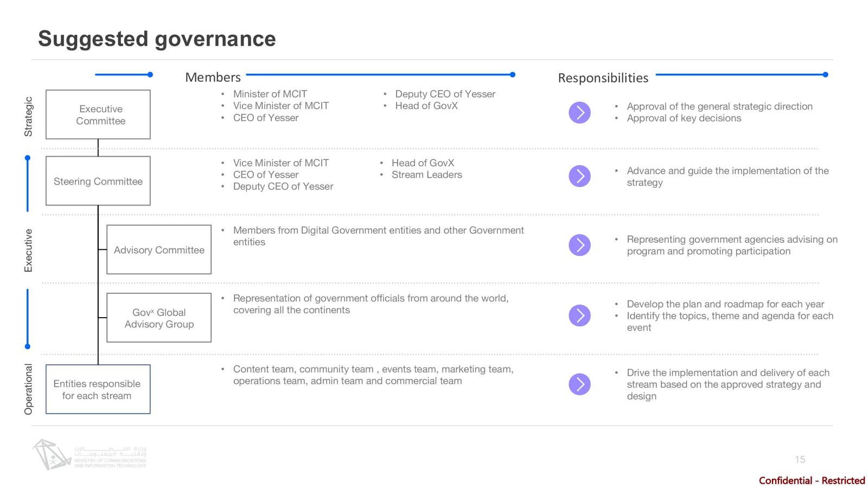Image resolution: width=868 pixels, height=488 pixels.
Task: Click the Suggested governance slide title
Action: 157,38
